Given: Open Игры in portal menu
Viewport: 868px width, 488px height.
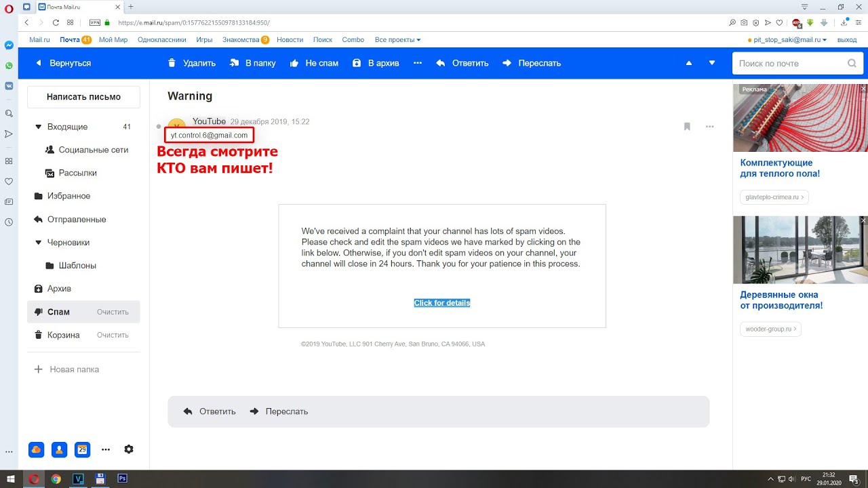Looking at the screenshot, I should [x=204, y=40].
